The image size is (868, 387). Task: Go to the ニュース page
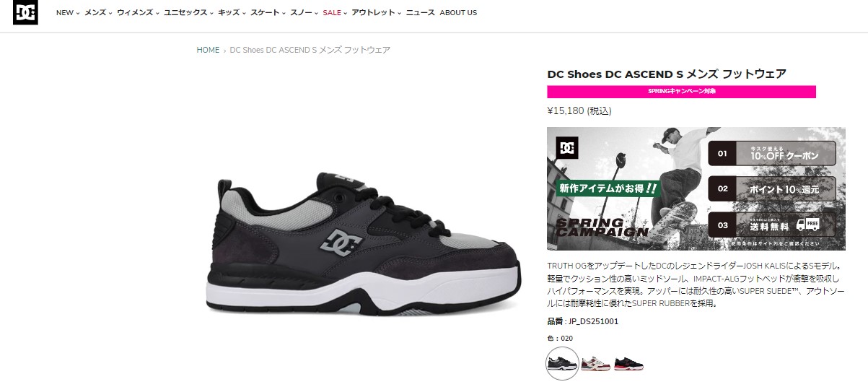[x=420, y=13]
